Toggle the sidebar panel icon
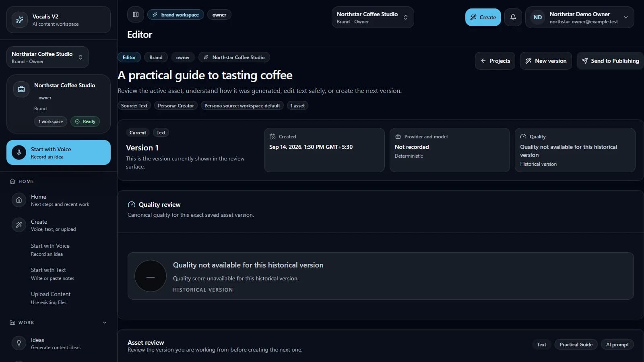The width and height of the screenshot is (644, 362). pyautogui.click(x=136, y=14)
